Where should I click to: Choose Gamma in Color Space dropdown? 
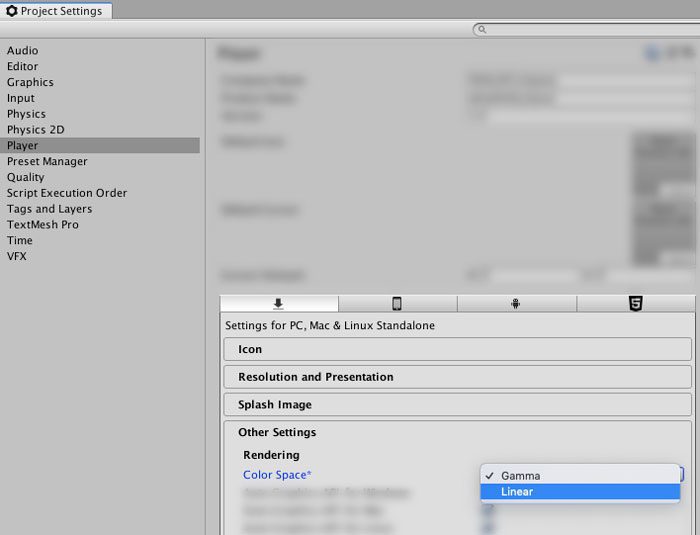580,476
